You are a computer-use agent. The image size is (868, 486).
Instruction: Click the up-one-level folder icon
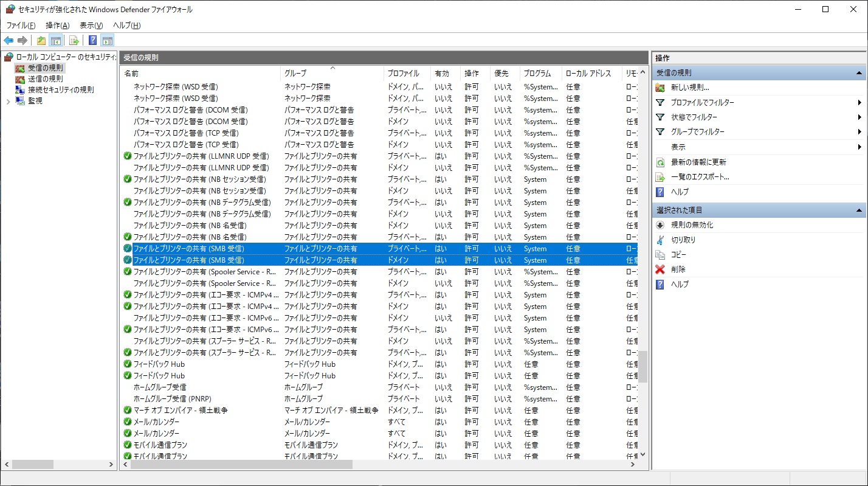[41, 41]
